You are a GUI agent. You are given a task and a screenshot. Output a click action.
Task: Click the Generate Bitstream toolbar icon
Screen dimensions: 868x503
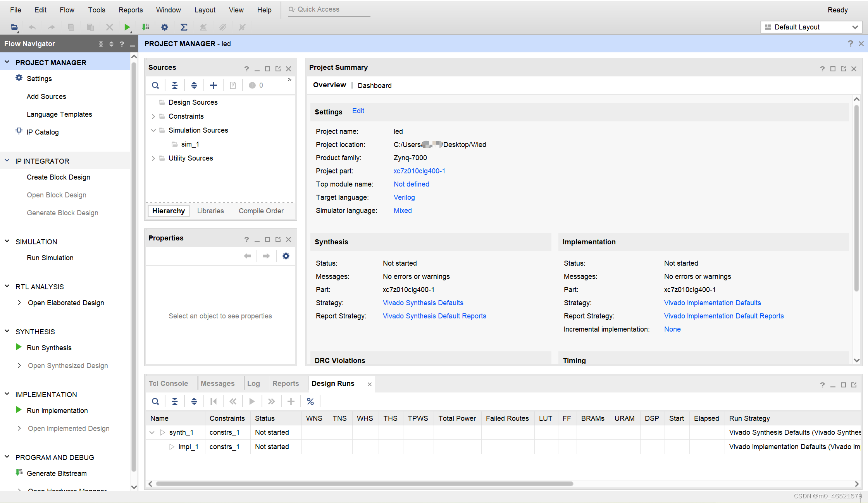point(145,27)
